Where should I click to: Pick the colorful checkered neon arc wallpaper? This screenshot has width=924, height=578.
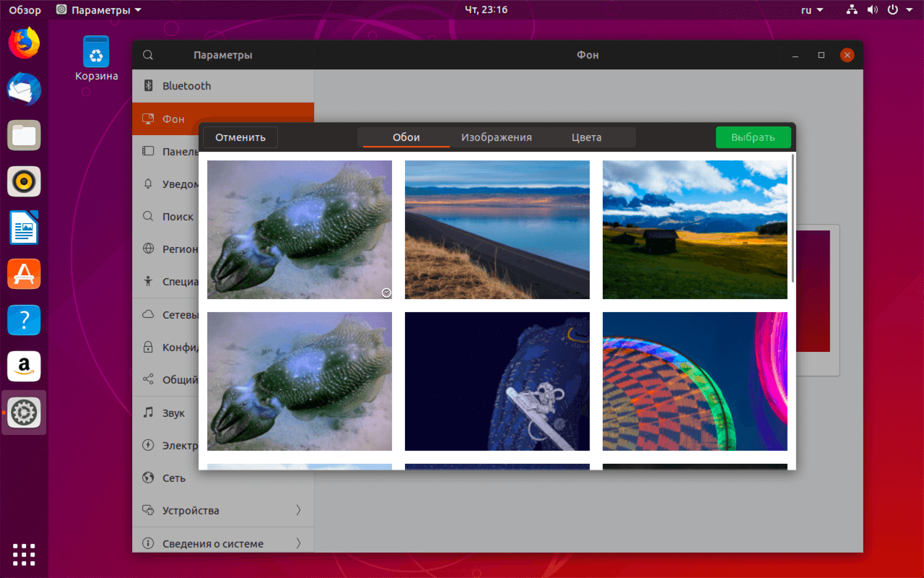[x=695, y=381]
